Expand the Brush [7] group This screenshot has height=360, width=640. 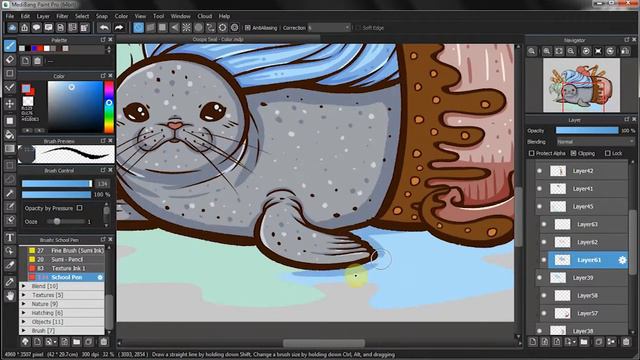coord(24,331)
